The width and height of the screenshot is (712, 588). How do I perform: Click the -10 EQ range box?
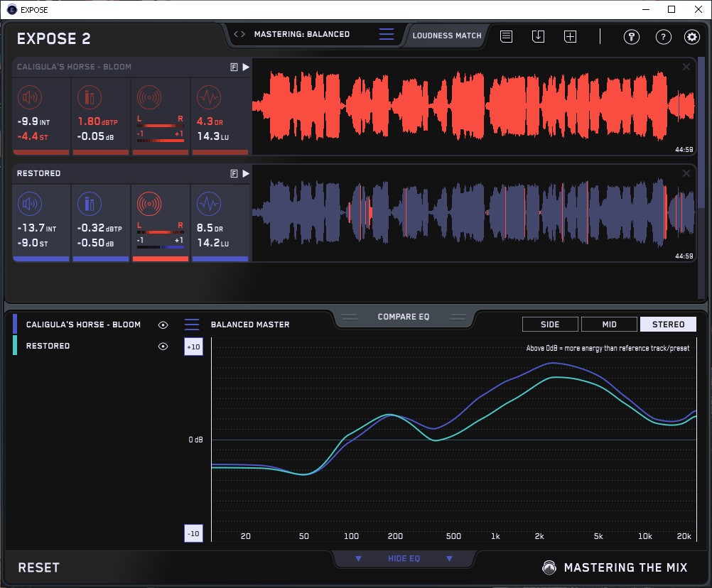click(x=193, y=533)
